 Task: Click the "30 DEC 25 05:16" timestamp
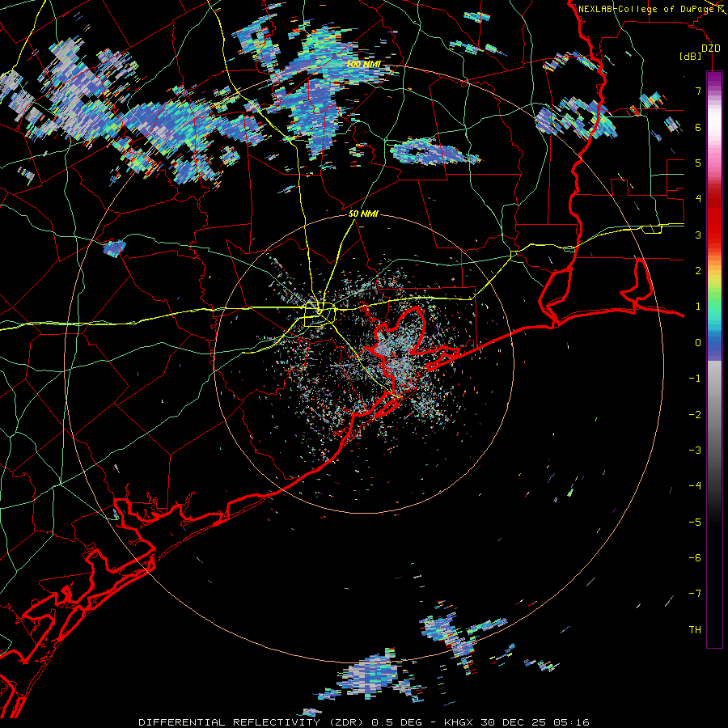(534, 722)
